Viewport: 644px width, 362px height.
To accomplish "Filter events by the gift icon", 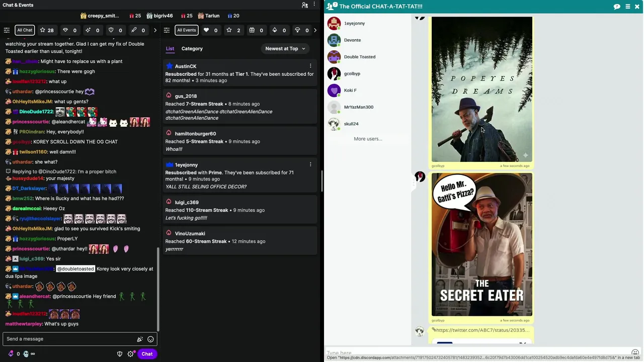I will click(x=256, y=30).
